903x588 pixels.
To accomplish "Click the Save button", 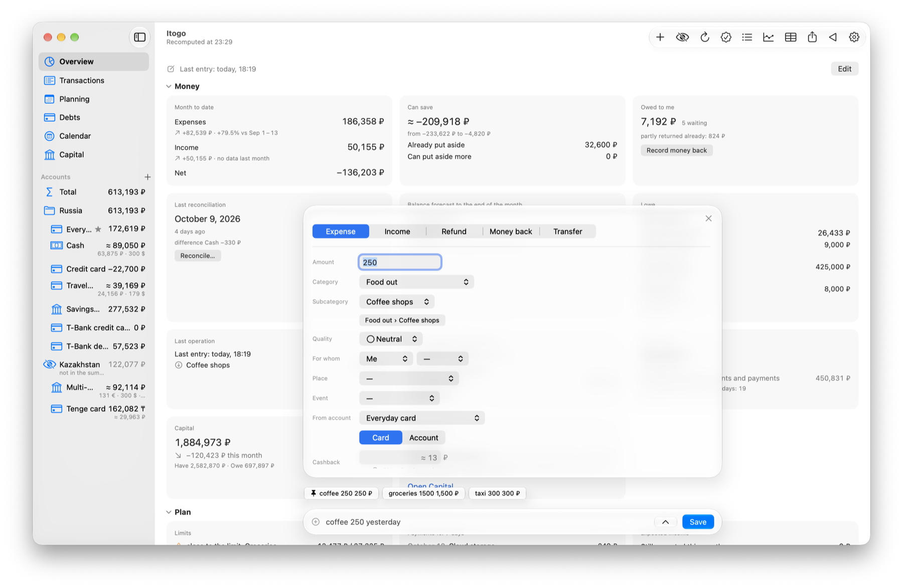I will [x=698, y=522].
